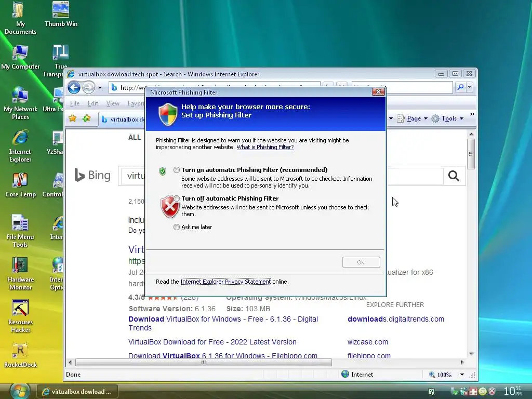Open the File menu in Internet Explorer
This screenshot has height=399, width=532.
75,103
